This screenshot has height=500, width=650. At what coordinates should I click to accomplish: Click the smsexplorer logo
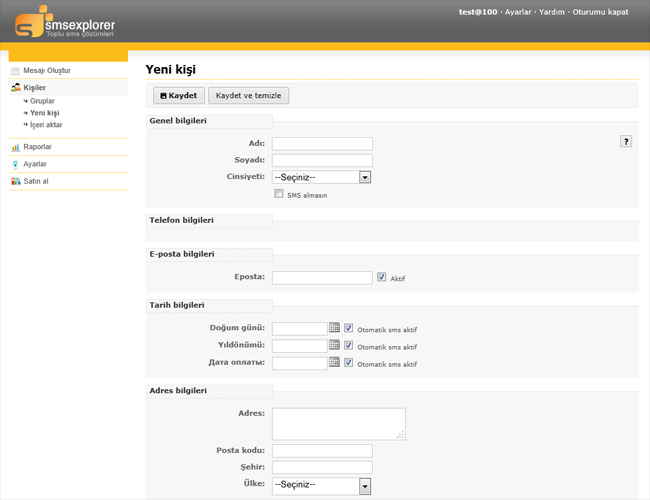[x=65, y=22]
